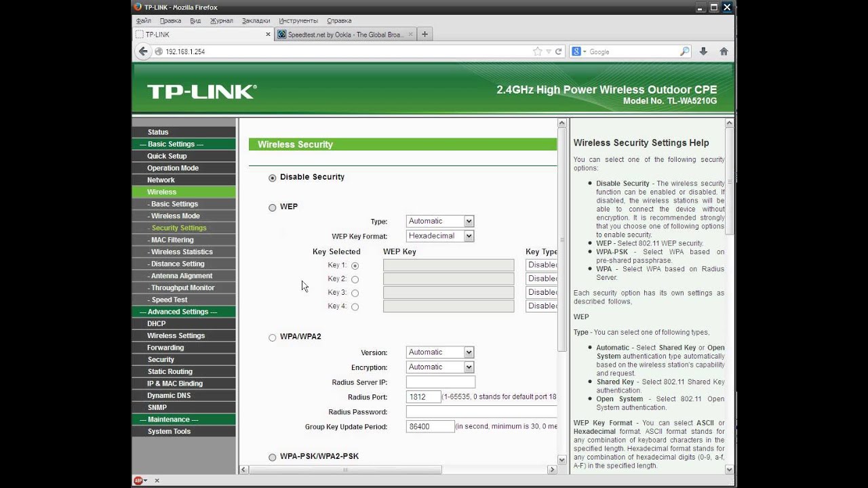
Task: Click the Radius Password field
Action: (x=481, y=411)
